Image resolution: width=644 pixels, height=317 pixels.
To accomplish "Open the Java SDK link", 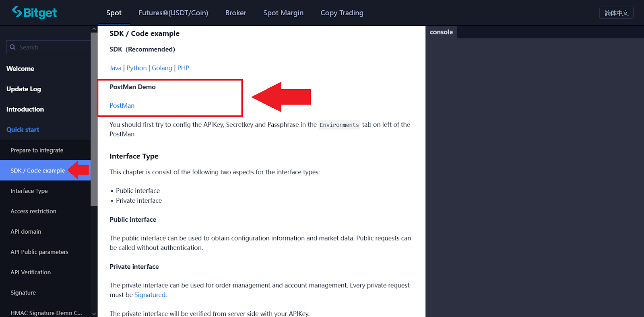I will click(116, 68).
